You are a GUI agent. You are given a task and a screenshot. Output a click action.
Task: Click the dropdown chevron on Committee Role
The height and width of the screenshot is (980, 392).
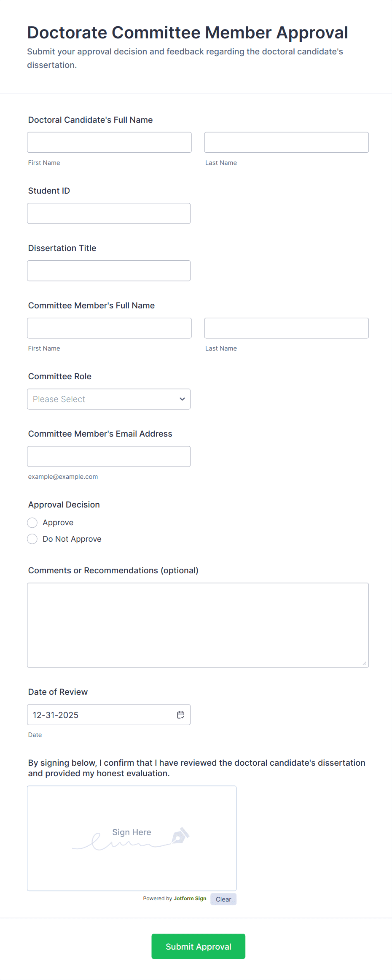click(182, 399)
